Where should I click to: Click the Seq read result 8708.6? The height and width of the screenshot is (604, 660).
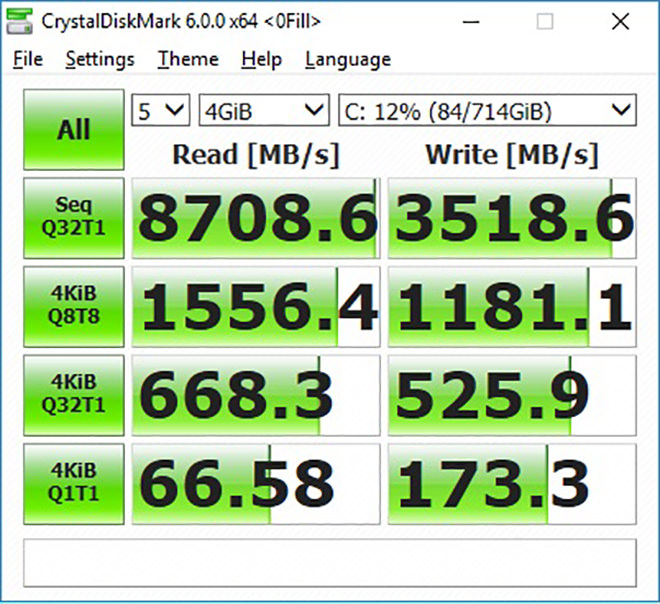click(256, 218)
